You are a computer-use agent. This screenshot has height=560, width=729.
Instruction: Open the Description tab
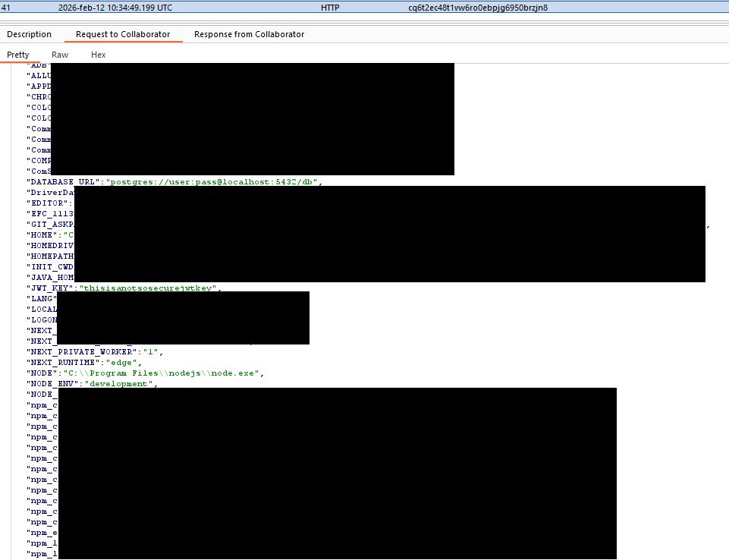pyautogui.click(x=30, y=34)
